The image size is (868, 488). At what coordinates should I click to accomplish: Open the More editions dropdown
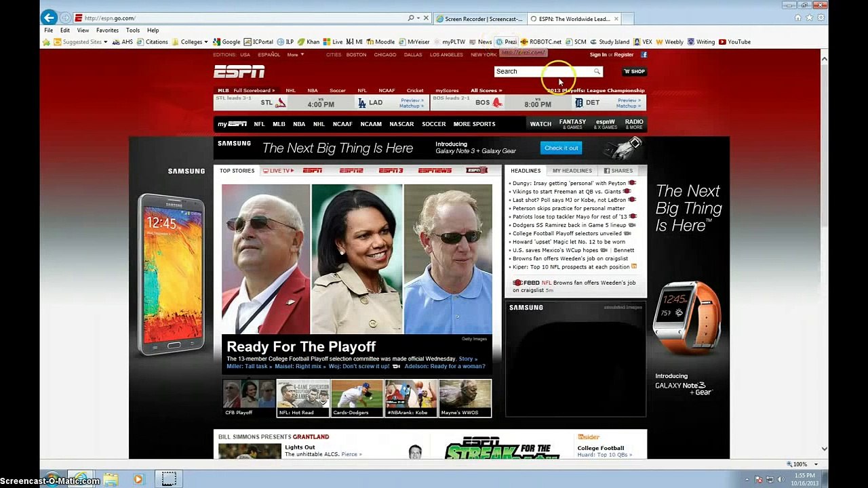pos(295,55)
